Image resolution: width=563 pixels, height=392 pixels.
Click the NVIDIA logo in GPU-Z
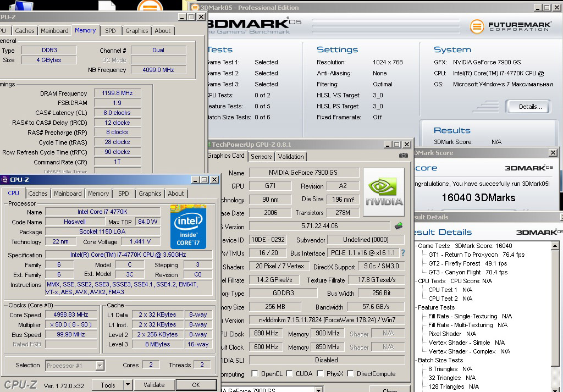click(x=384, y=192)
